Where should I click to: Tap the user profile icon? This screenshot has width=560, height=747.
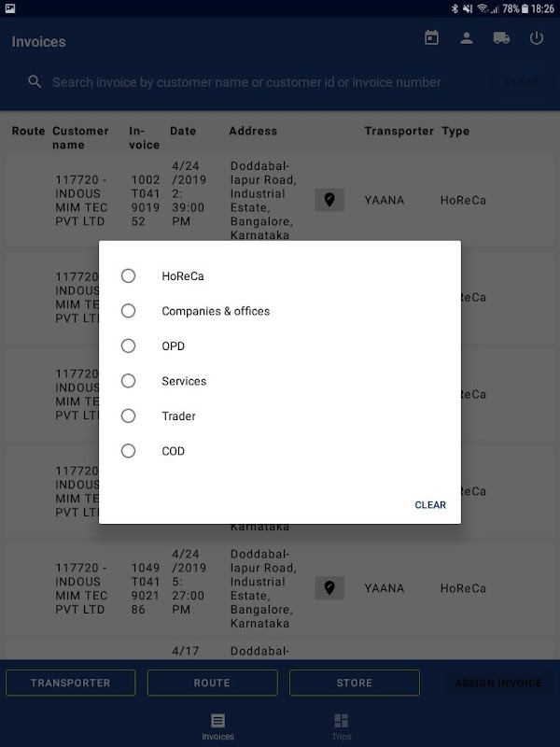point(466,38)
